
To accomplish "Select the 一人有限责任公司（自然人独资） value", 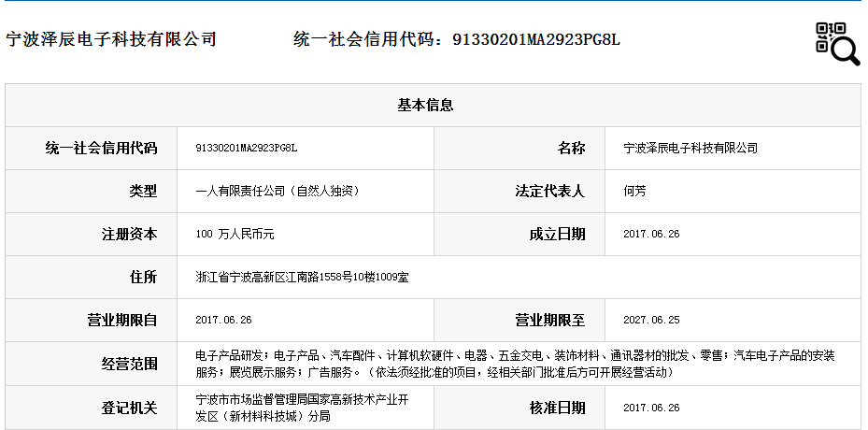I will tap(279, 192).
